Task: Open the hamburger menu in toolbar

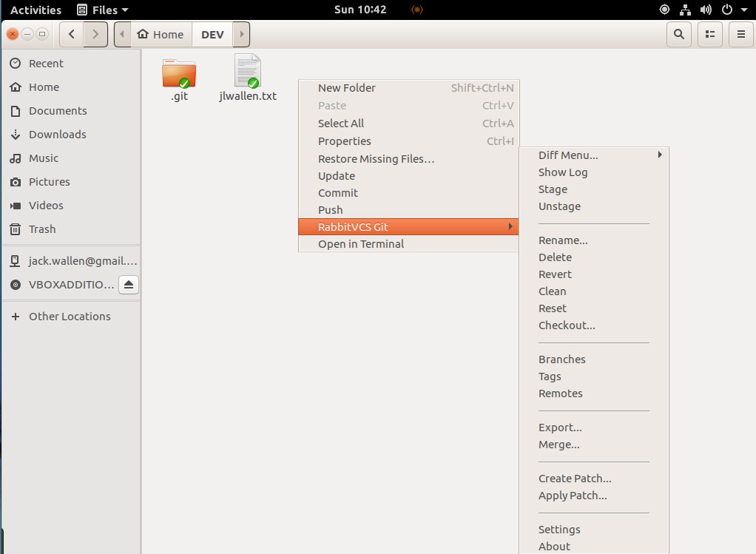Action: [x=740, y=34]
